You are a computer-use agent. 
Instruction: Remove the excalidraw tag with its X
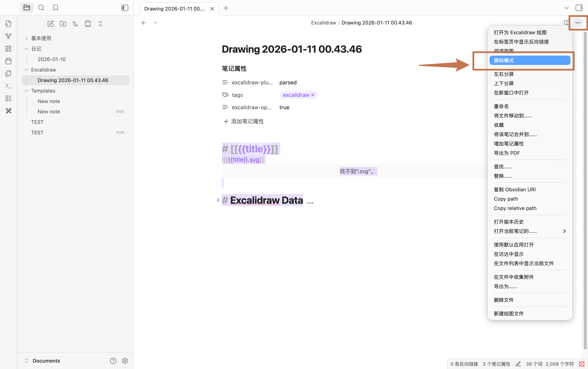(x=313, y=95)
